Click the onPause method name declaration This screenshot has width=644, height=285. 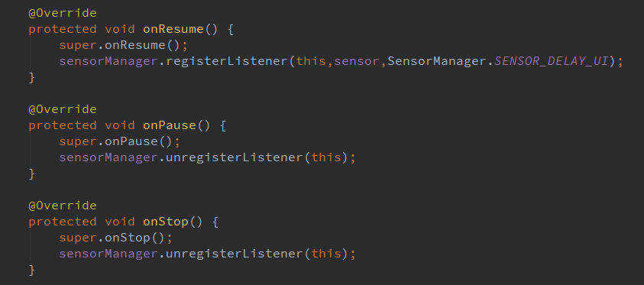pyautogui.click(x=170, y=125)
